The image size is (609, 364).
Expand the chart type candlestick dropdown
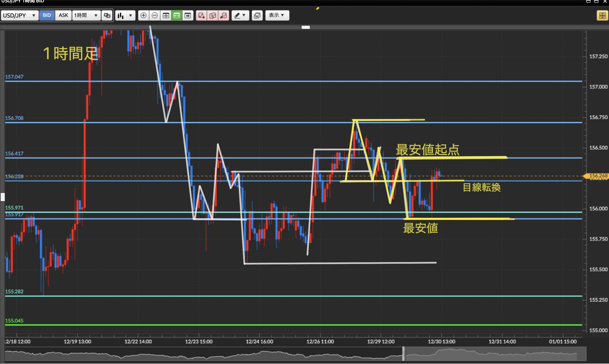point(125,15)
